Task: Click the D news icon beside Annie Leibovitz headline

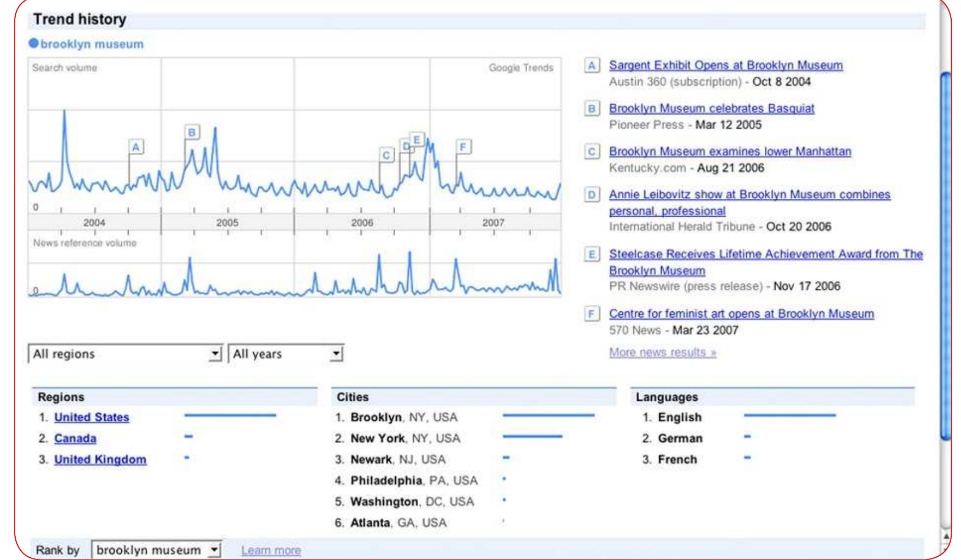Action: pyautogui.click(x=591, y=194)
